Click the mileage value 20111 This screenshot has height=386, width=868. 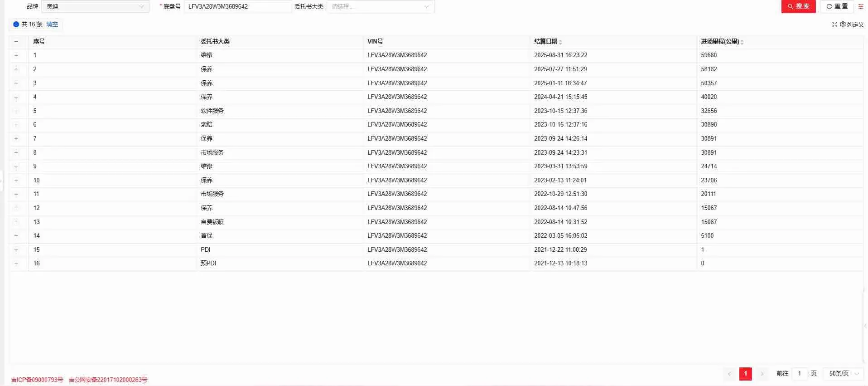pos(709,194)
